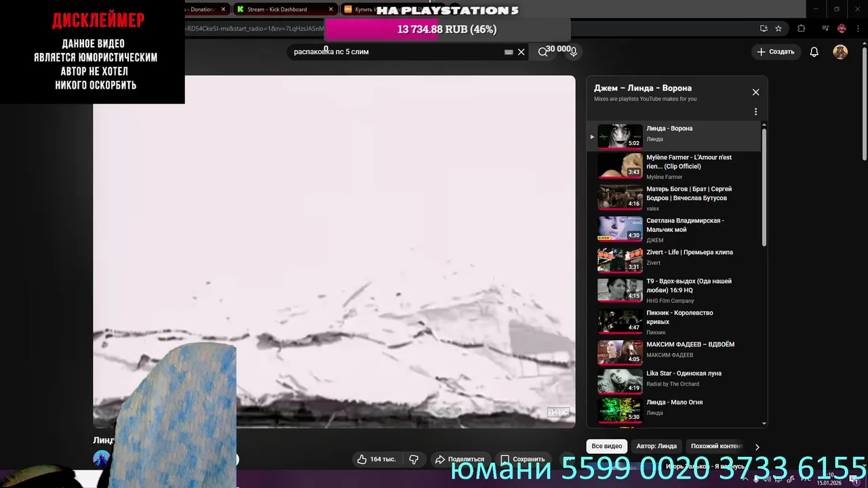The image size is (868, 488).
Task: Clear the YouTube search text
Action: pyautogui.click(x=521, y=52)
